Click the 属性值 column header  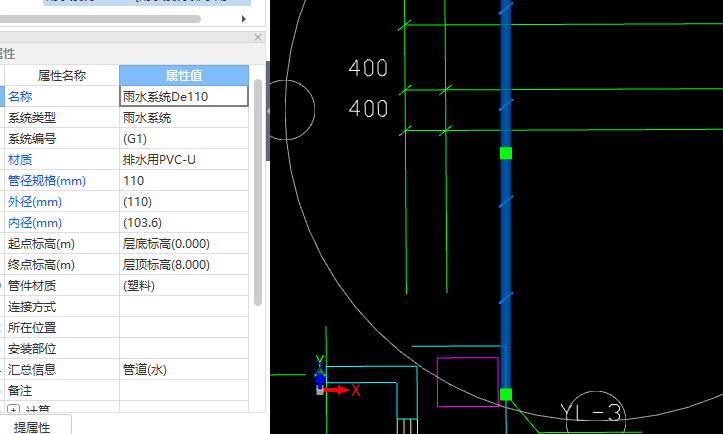coord(184,75)
